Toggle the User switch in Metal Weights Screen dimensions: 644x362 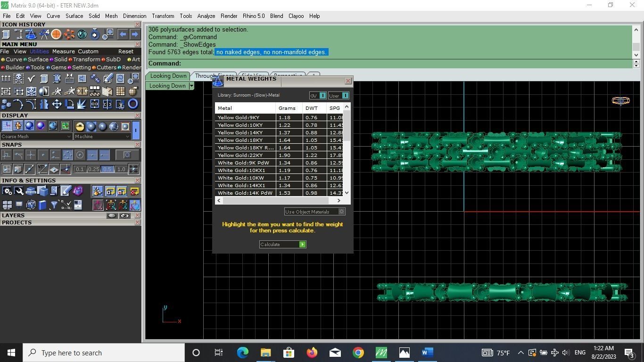(339, 96)
